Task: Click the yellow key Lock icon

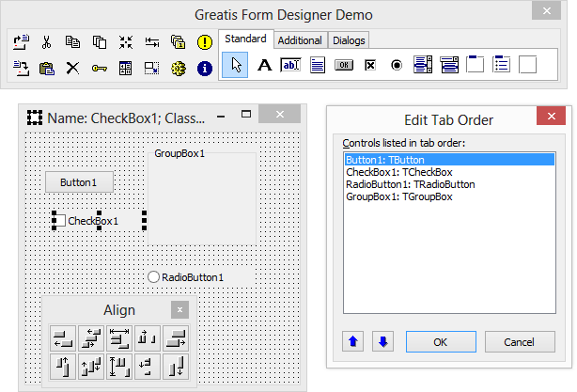Action: point(99,68)
